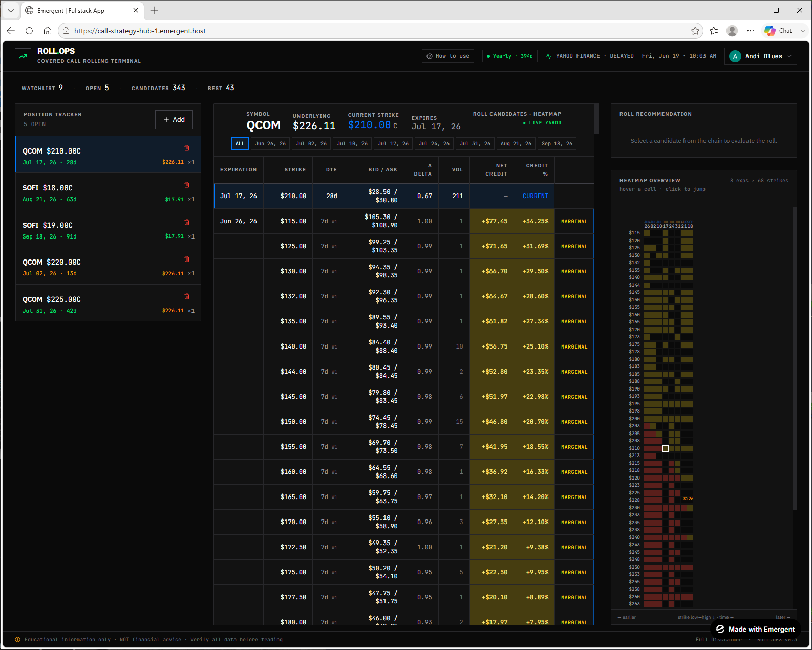Select the ALL expirations tab

[x=240, y=144]
